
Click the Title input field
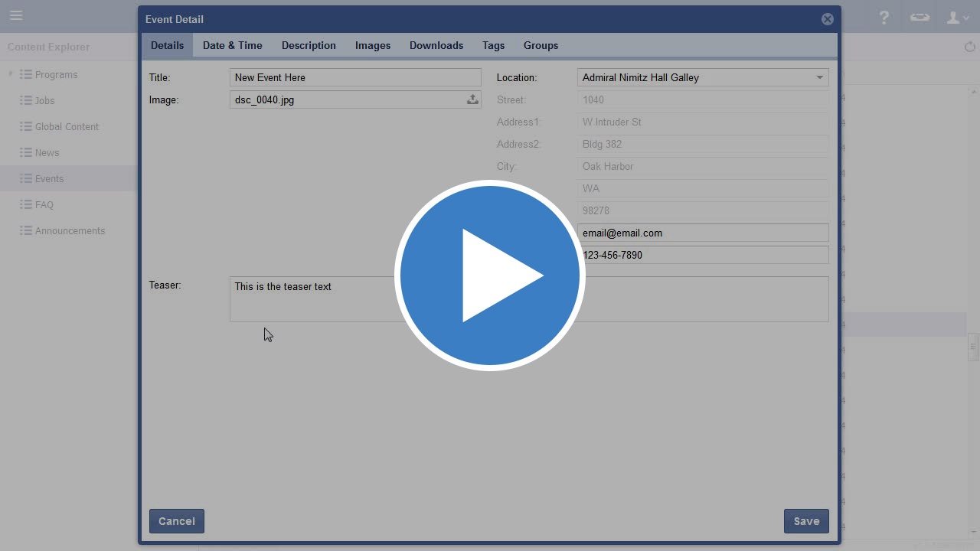[354, 77]
